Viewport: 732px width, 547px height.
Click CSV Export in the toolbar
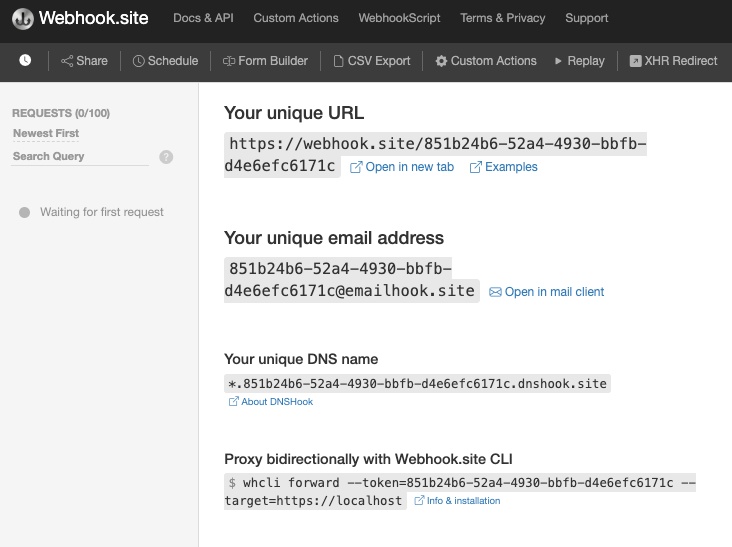coord(372,61)
